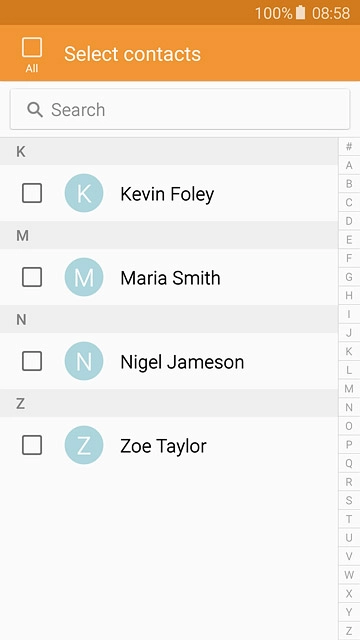The height and width of the screenshot is (640, 360).
Task: Check the box next to Kevin Foley
Action: pos(32,193)
